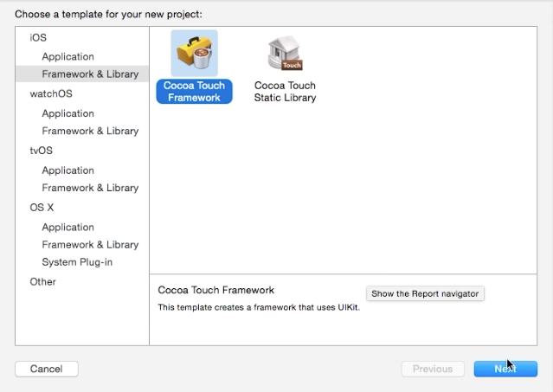
Task: Select the Cocoa Touch Static Library icon
Action: coord(285,53)
